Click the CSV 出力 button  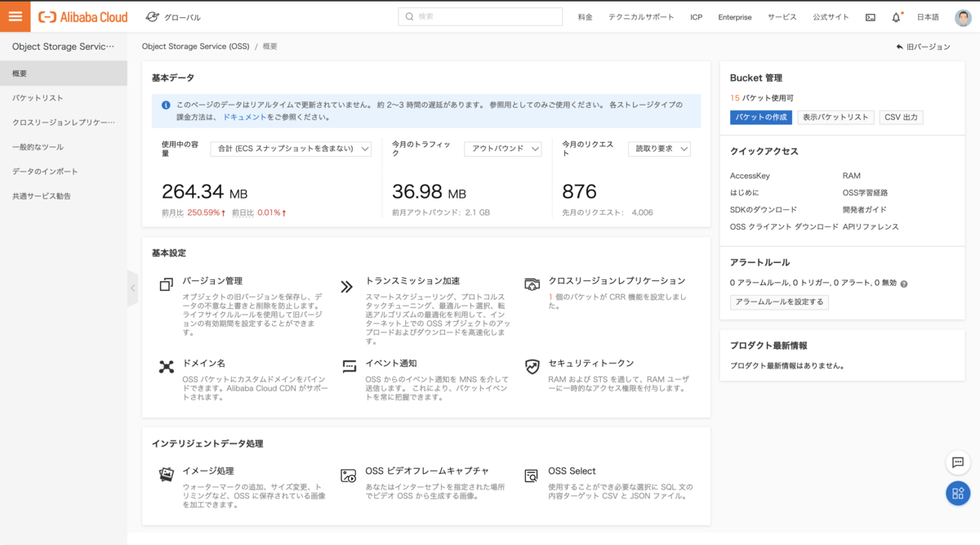901,118
